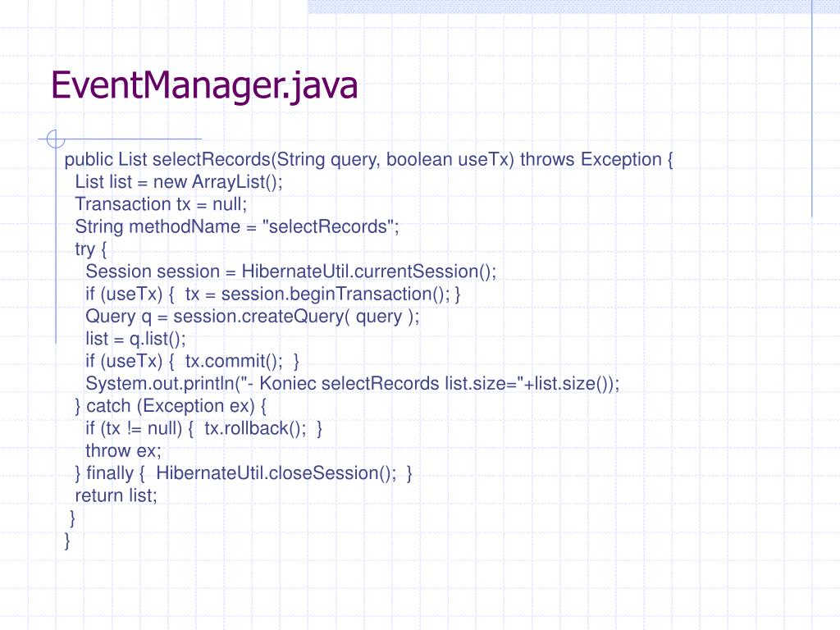Click the 'try {' line
This screenshot has width=840, height=630.
(x=90, y=249)
